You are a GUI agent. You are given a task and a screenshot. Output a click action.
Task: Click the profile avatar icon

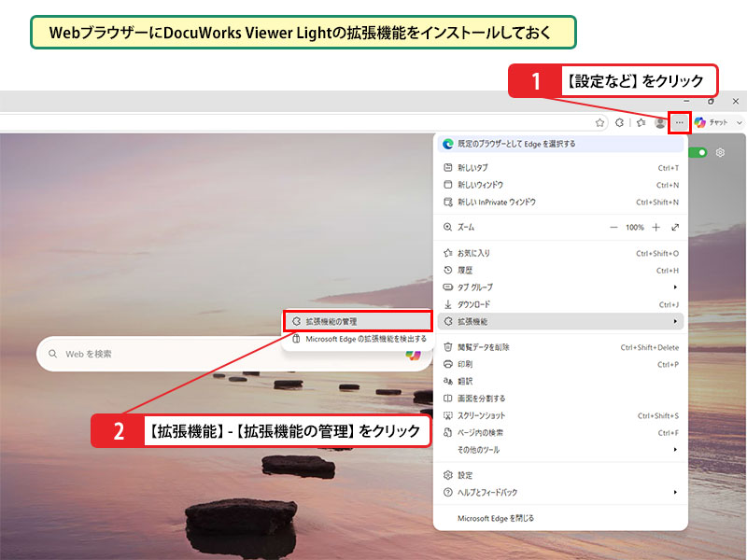[660, 123]
